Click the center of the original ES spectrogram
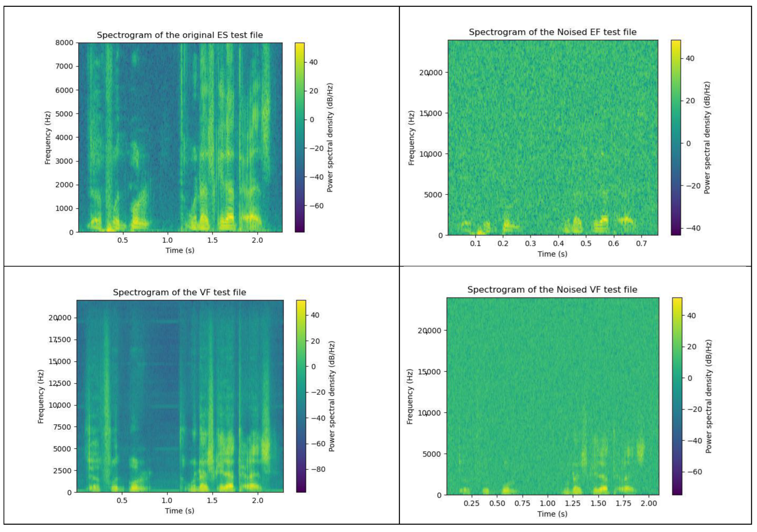Image resolution: width=757 pixels, height=532 pixels. pos(180,137)
